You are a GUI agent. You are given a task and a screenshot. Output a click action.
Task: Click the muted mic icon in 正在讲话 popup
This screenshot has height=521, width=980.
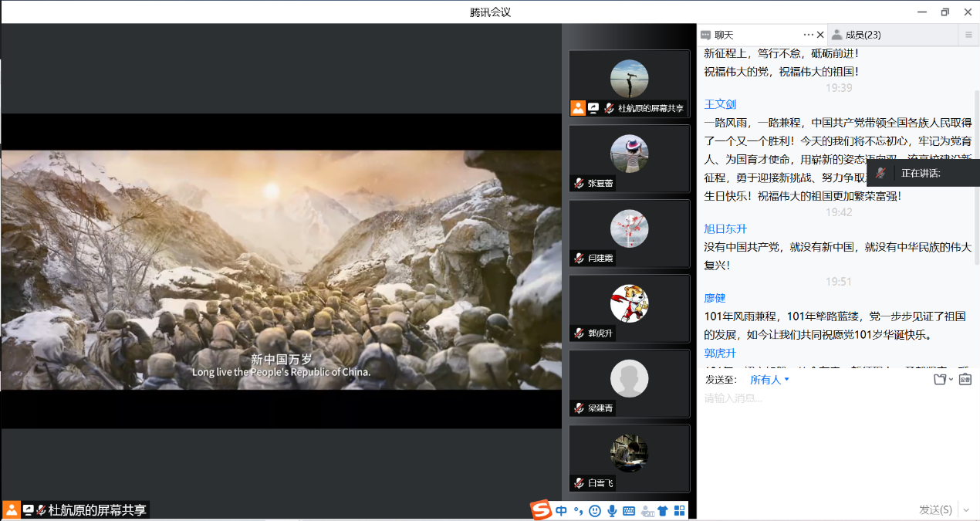pyautogui.click(x=880, y=173)
